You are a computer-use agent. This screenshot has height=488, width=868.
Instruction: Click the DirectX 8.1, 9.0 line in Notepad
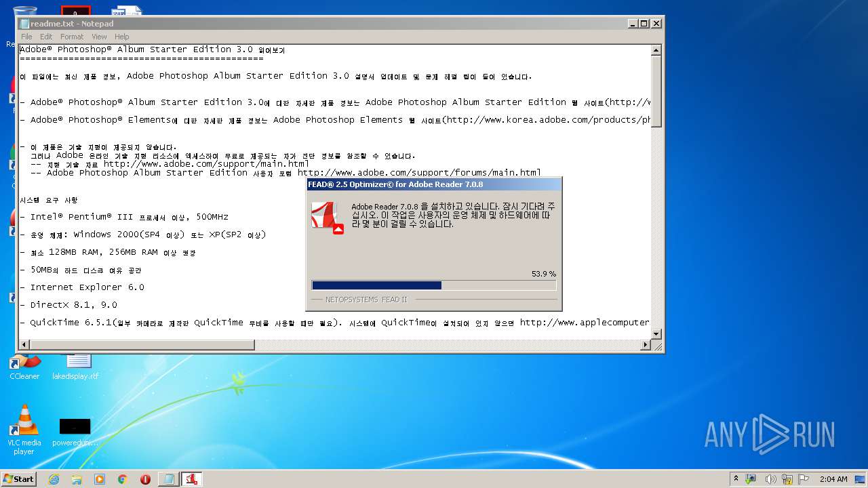coord(68,305)
